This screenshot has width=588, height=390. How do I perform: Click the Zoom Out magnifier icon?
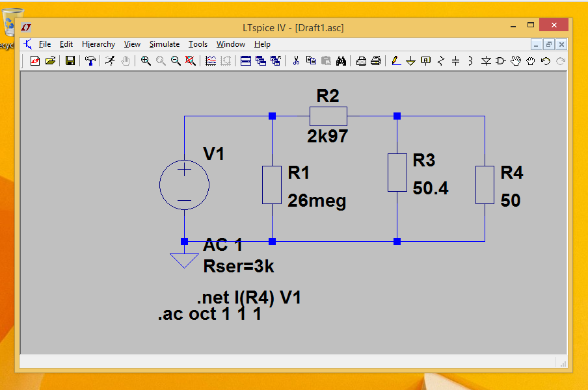[x=176, y=60]
